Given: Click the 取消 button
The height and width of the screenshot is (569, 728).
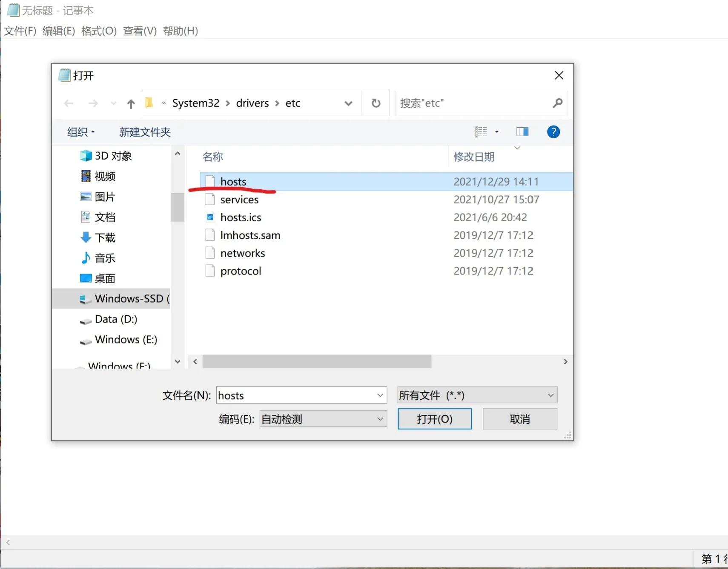Looking at the screenshot, I should click(x=520, y=419).
